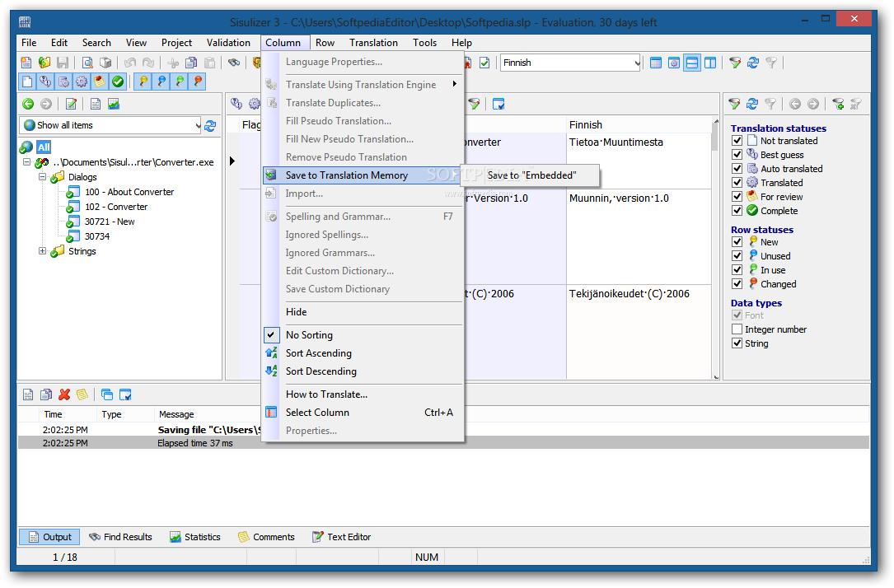Toggle Auto translated filter toolbar icon
Screen dimensions: 894x588
[x=63, y=82]
